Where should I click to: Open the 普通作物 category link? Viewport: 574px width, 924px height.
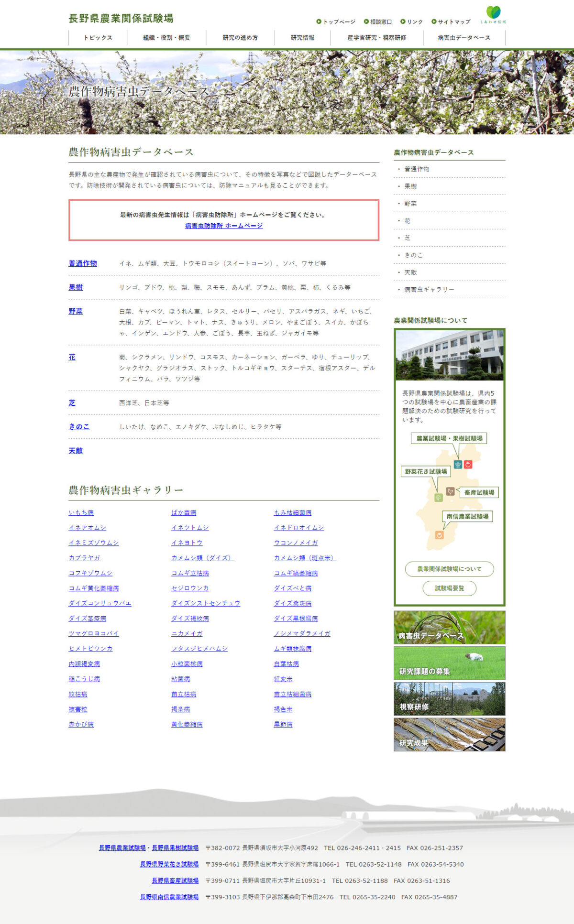(x=83, y=263)
